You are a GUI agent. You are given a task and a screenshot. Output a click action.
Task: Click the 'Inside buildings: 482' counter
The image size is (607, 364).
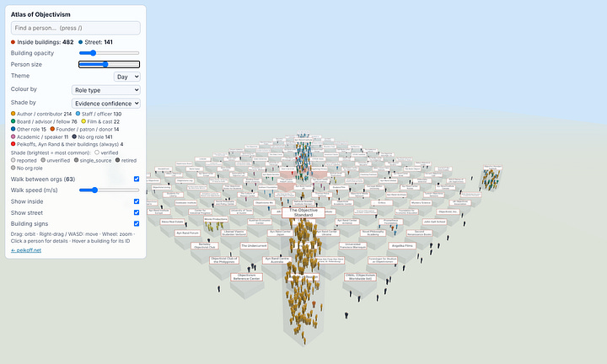coord(42,42)
